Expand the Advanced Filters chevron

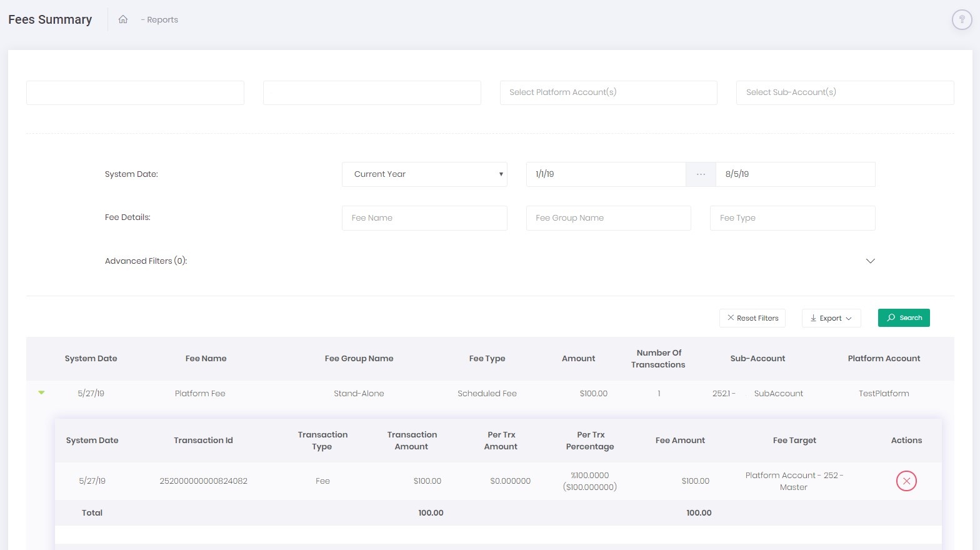(x=870, y=261)
